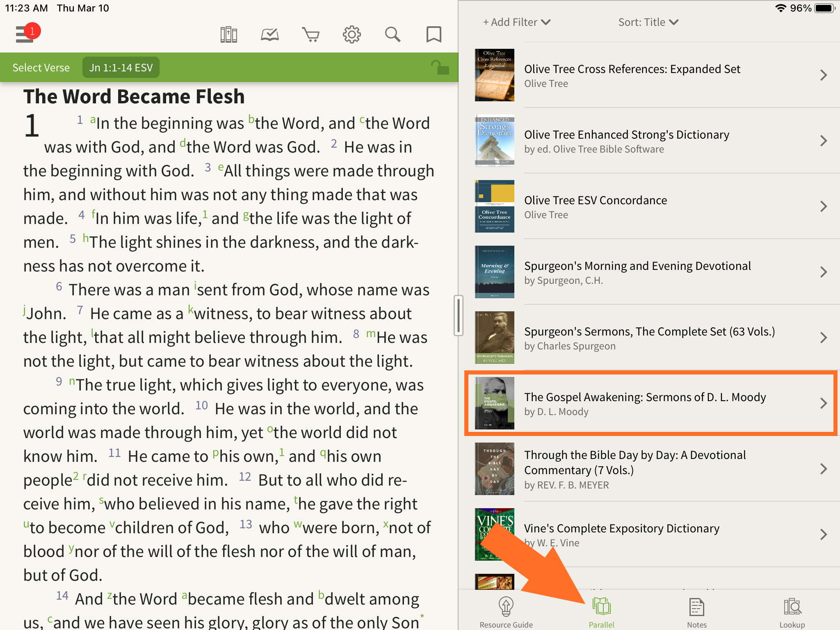The height and width of the screenshot is (630, 840).
Task: Tap the Wi-Fi status icon
Action: (x=781, y=8)
